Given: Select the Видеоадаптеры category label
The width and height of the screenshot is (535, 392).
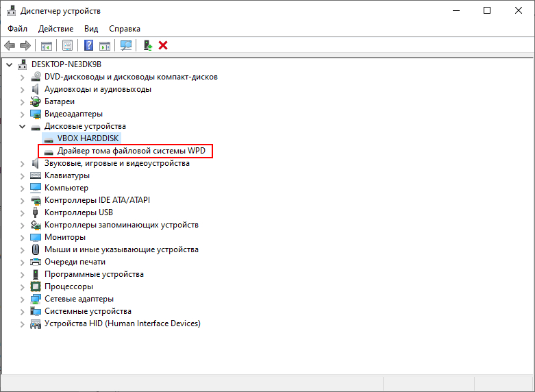Looking at the screenshot, I should coord(73,114).
